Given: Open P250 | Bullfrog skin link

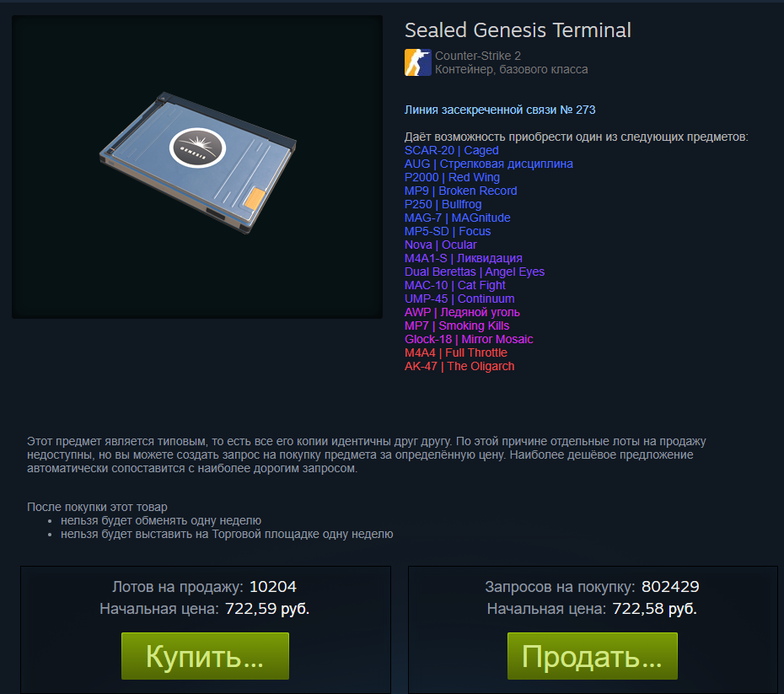Looking at the screenshot, I should (x=443, y=205).
